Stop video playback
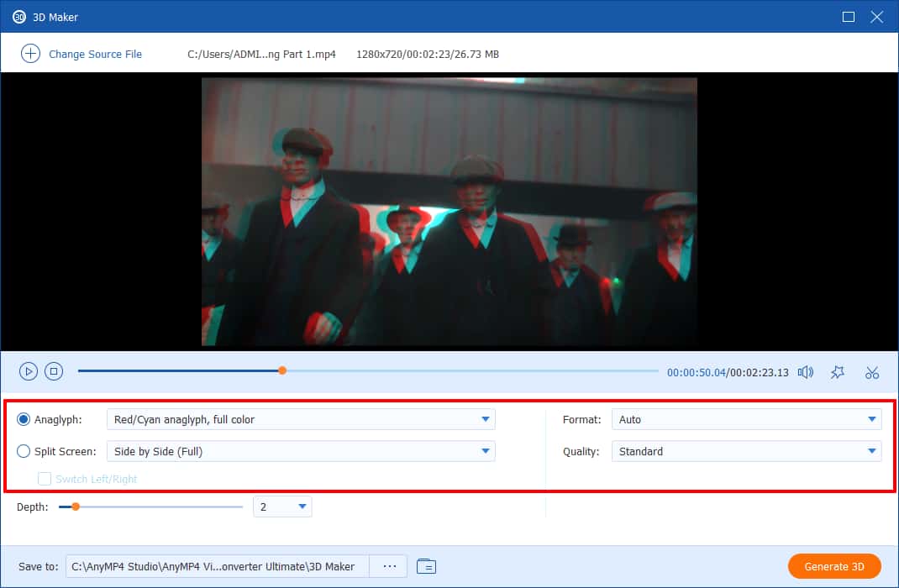Viewport: 899px width, 588px height. pyautogui.click(x=54, y=371)
